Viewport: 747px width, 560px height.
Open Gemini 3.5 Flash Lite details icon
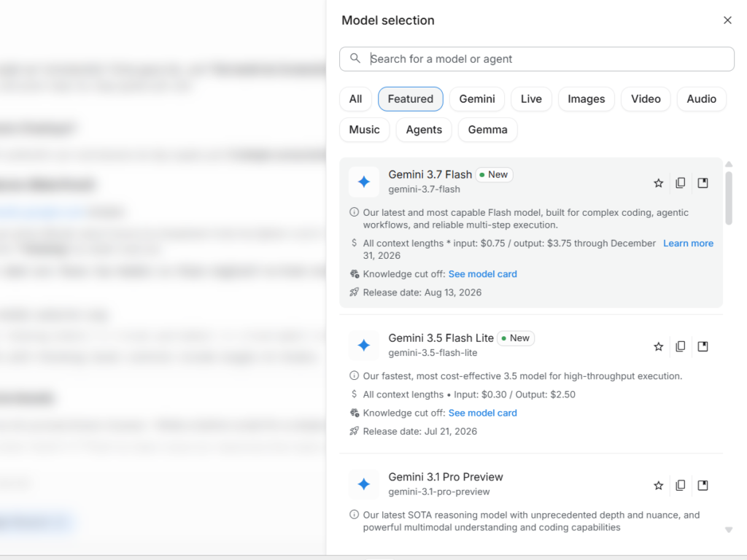coord(703,346)
